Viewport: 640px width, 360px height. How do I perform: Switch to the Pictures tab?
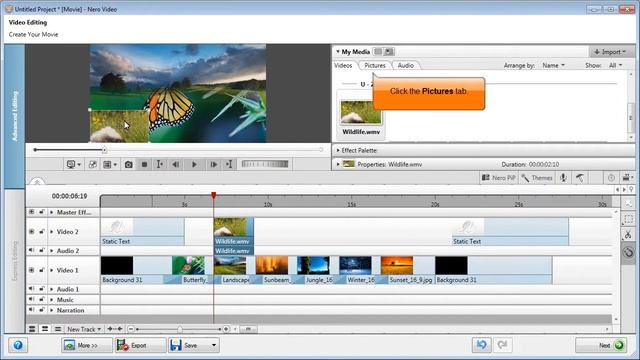[x=375, y=65]
